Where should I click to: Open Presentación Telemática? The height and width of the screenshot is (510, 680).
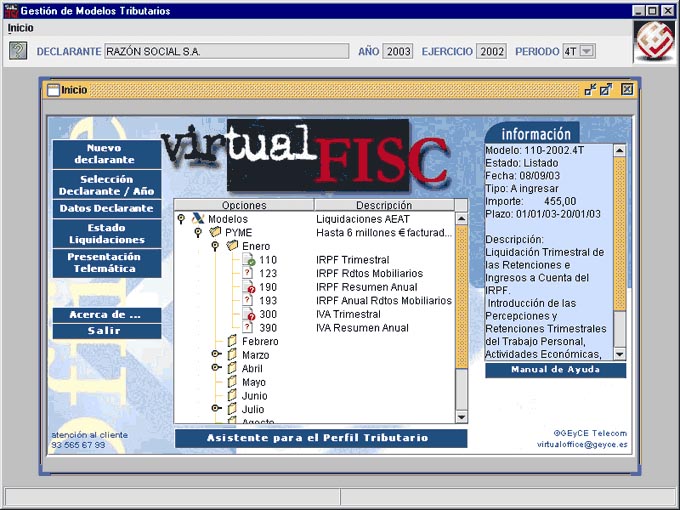point(107,263)
